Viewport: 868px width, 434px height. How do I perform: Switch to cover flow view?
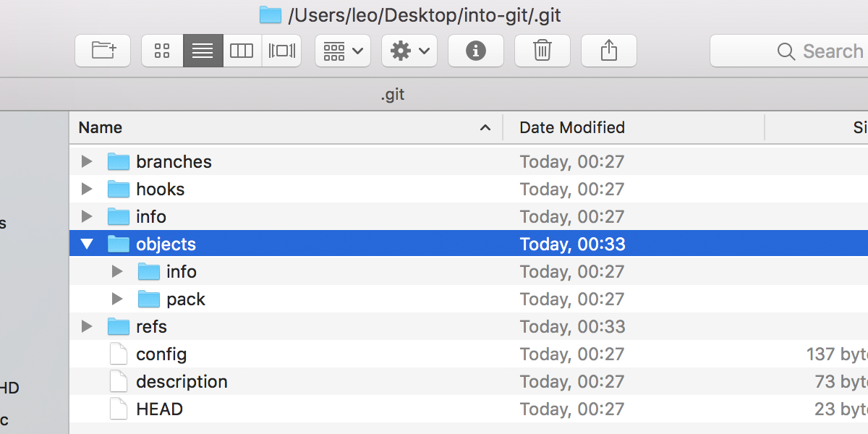tap(281, 51)
